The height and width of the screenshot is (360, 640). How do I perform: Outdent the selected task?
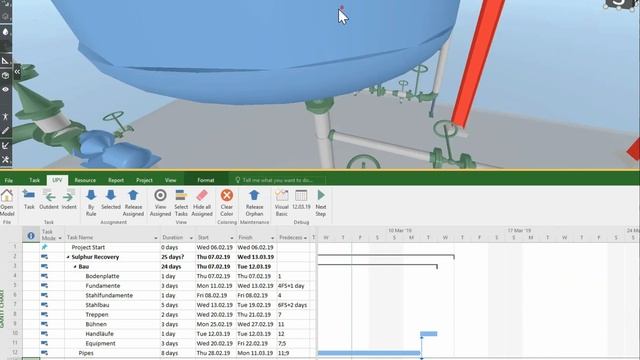pos(49,200)
